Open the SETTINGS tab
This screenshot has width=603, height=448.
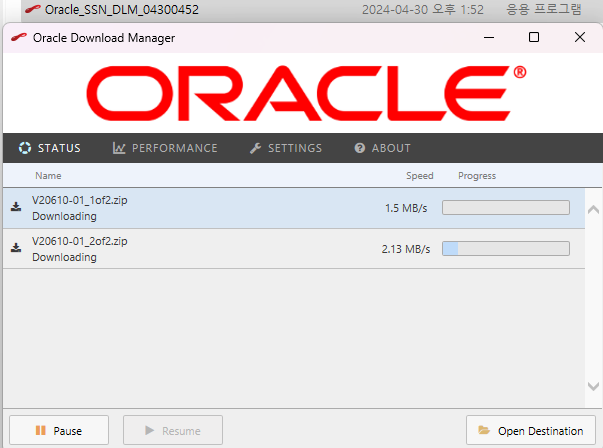[286, 148]
